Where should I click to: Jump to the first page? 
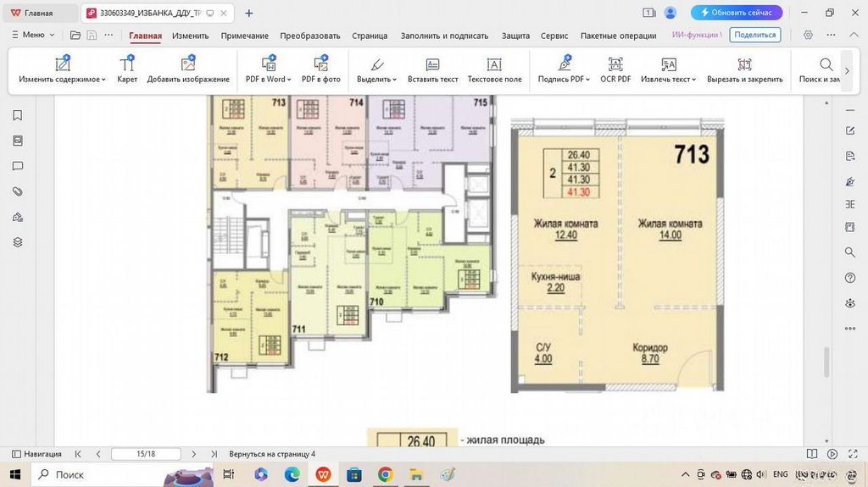pyautogui.click(x=78, y=454)
